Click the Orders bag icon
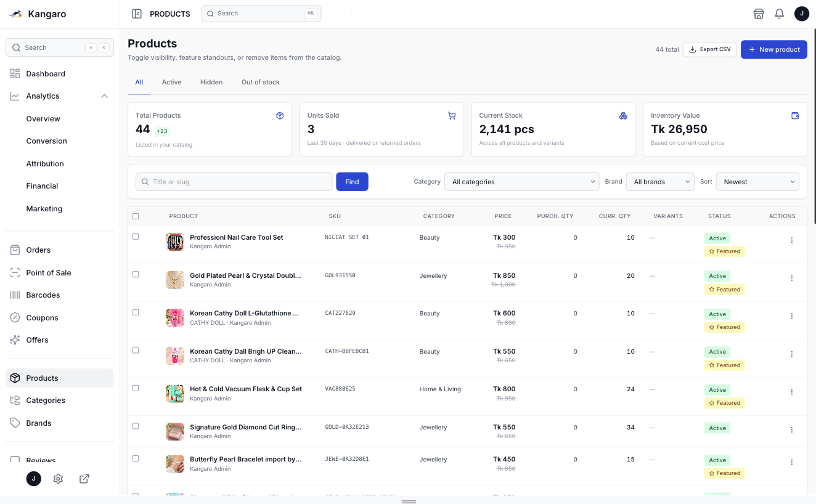816x504 pixels. (15, 250)
